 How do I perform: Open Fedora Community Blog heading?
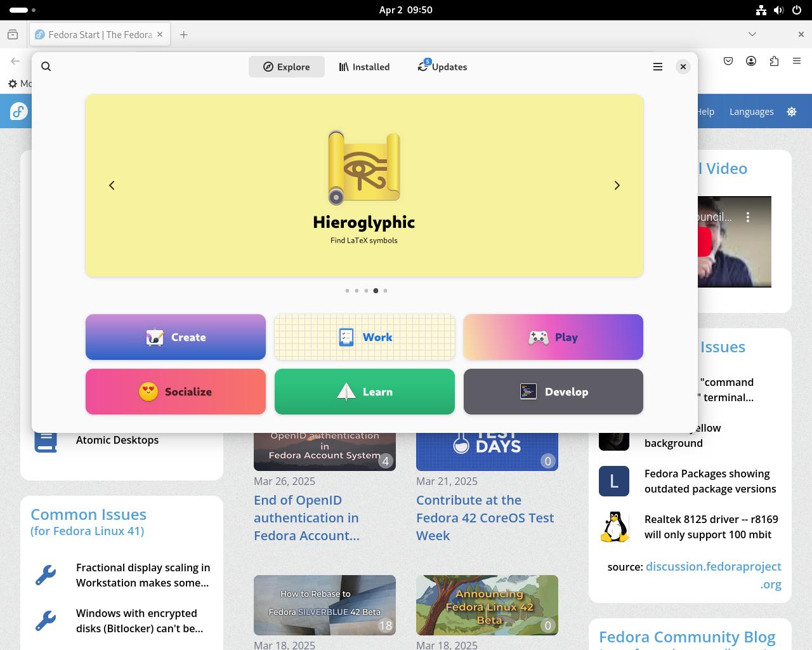pyautogui.click(x=687, y=637)
